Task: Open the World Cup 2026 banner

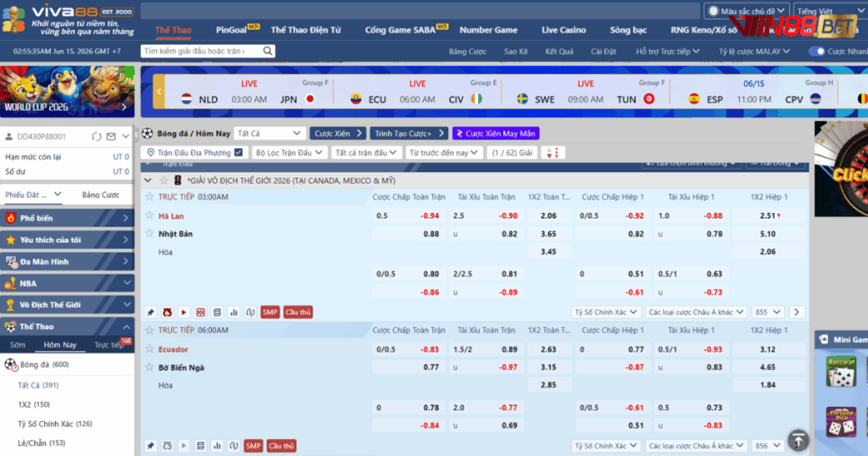Action: (x=67, y=92)
